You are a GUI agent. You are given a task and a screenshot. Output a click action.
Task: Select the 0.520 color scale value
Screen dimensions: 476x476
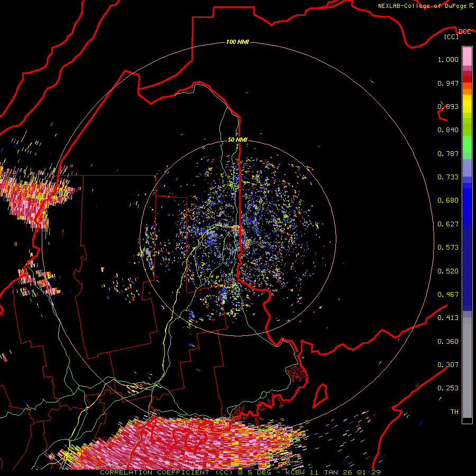click(448, 271)
